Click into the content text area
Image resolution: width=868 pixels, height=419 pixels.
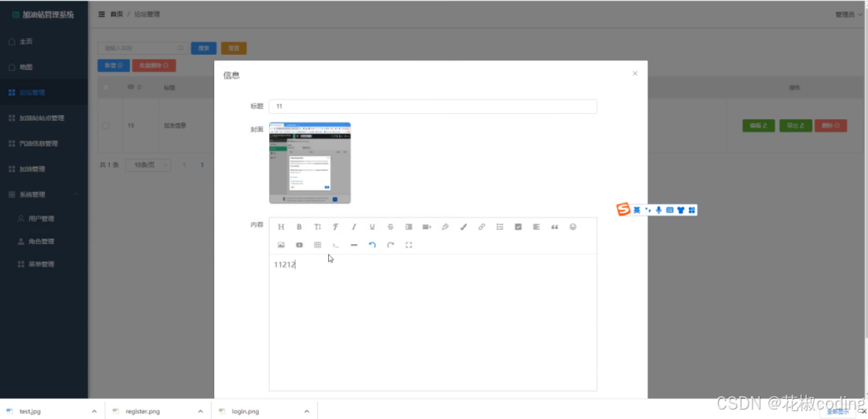click(433, 322)
